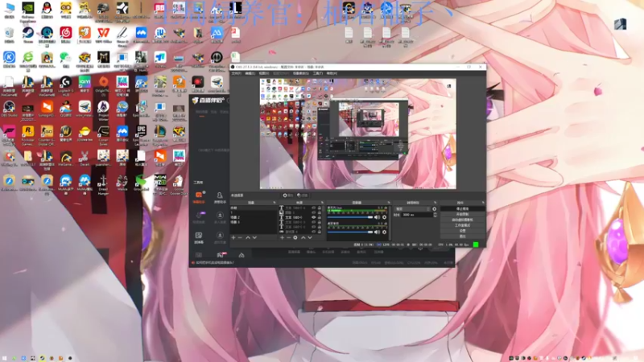
Task: Open the 编辑(E) menu in OBS
Action: coord(250,73)
